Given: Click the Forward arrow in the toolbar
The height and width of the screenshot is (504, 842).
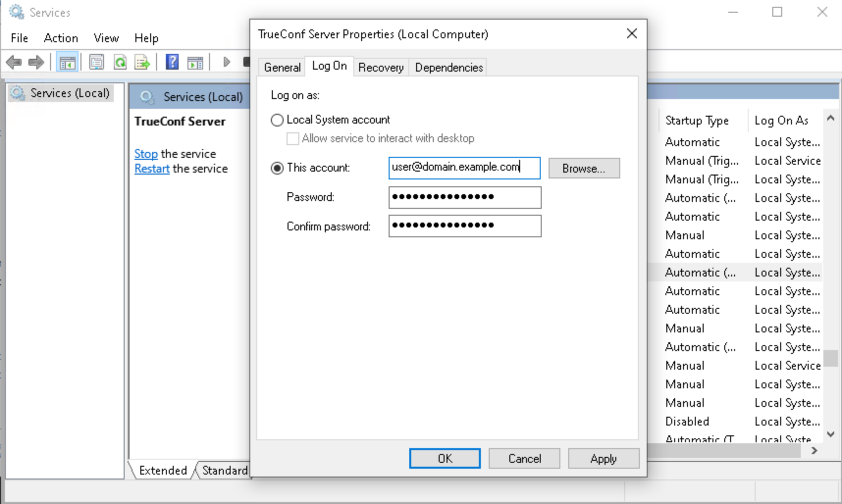Looking at the screenshot, I should (36, 62).
